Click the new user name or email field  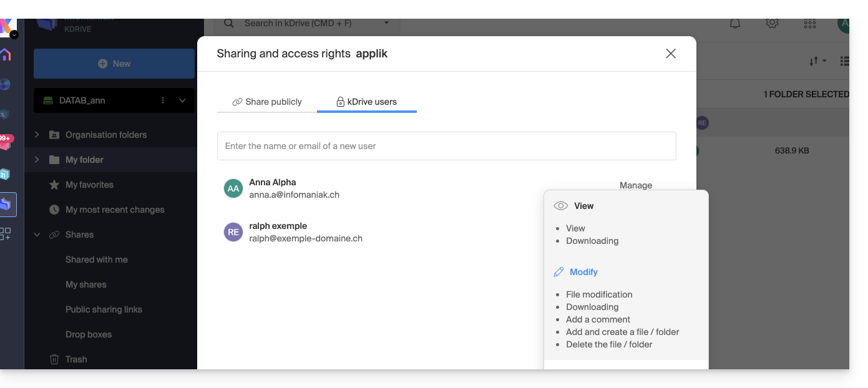(x=446, y=146)
